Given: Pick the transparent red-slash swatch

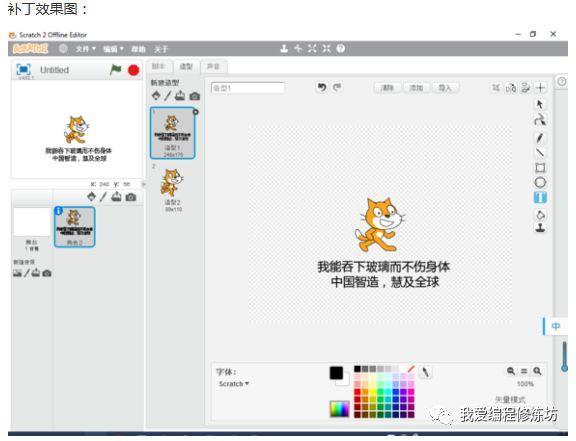Looking at the screenshot, I should 411,369.
